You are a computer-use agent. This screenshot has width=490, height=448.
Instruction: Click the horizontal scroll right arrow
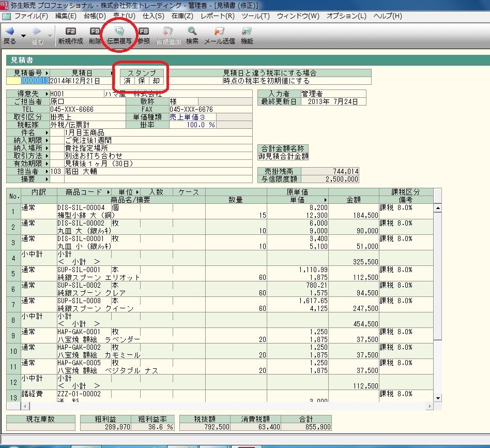tap(430, 406)
